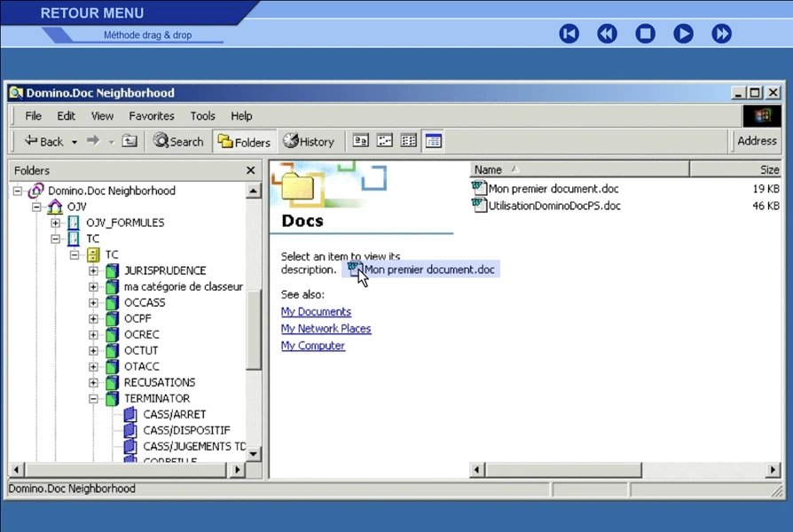Collapse the TERMINATOR node
Viewport: 793px width, 532px height.
93,399
